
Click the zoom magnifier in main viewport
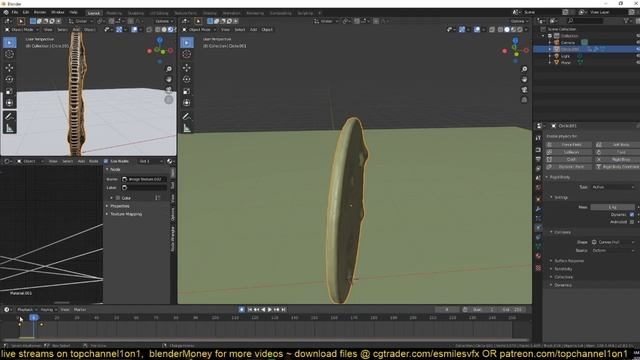[524, 69]
